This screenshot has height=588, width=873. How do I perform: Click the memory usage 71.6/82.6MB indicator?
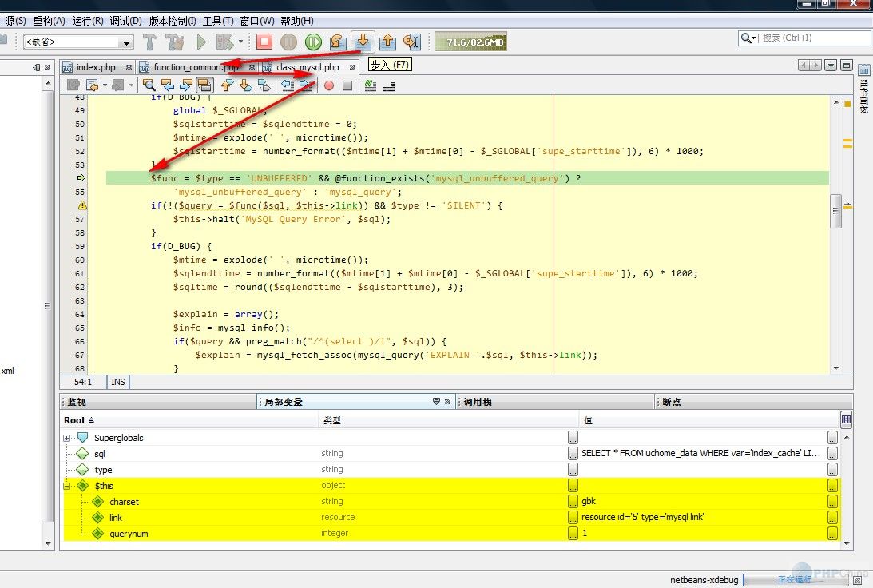(x=470, y=42)
